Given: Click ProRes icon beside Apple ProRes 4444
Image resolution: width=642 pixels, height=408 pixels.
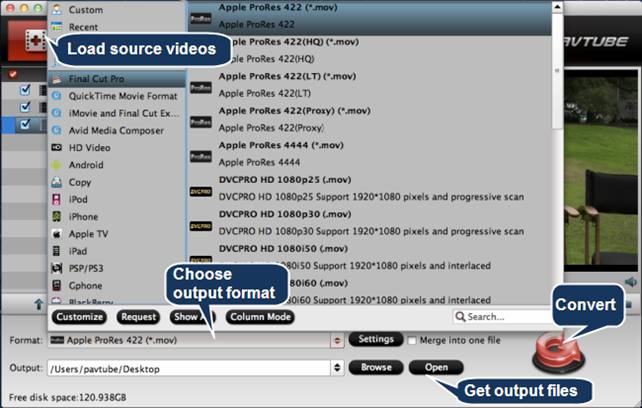Looking at the screenshot, I should (201, 156).
